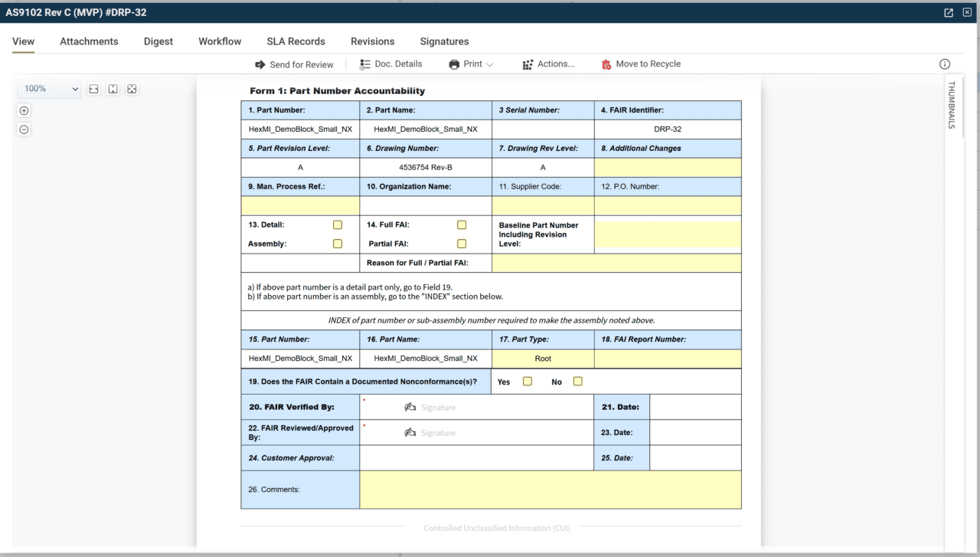Viewport: 980px width, 557px height.
Task: Open the SLA Records tab
Action: pyautogui.click(x=296, y=41)
